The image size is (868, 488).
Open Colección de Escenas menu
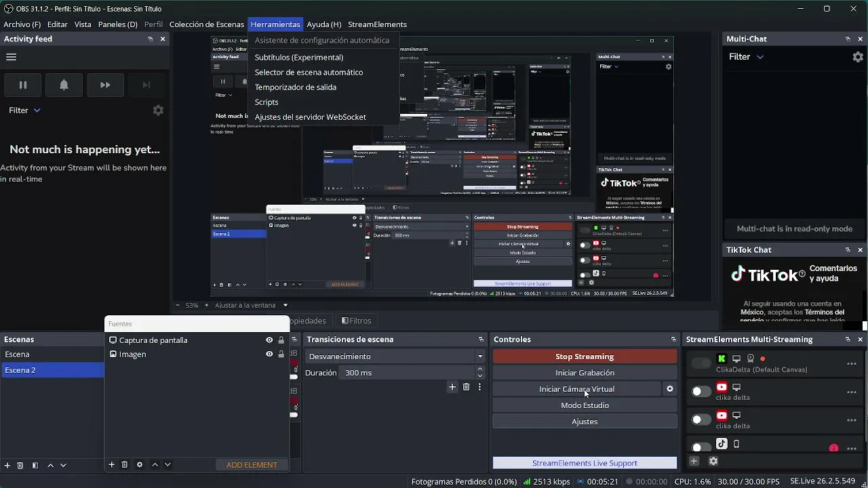(x=207, y=24)
